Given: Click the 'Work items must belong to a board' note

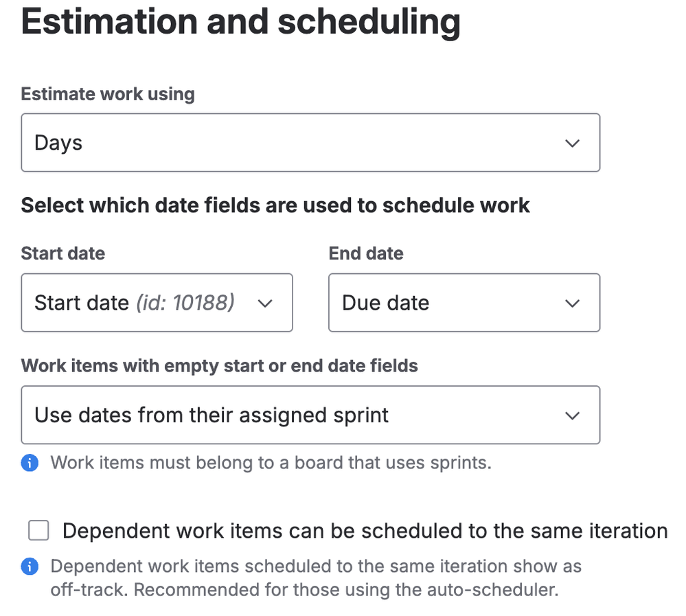Looking at the screenshot, I should [x=271, y=463].
